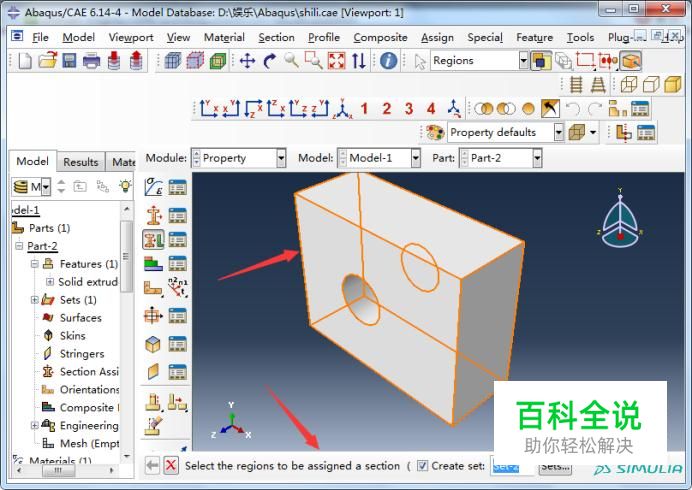Image resolution: width=692 pixels, height=490 pixels.
Task: Click the 3D view compass triad
Action: (x=621, y=220)
